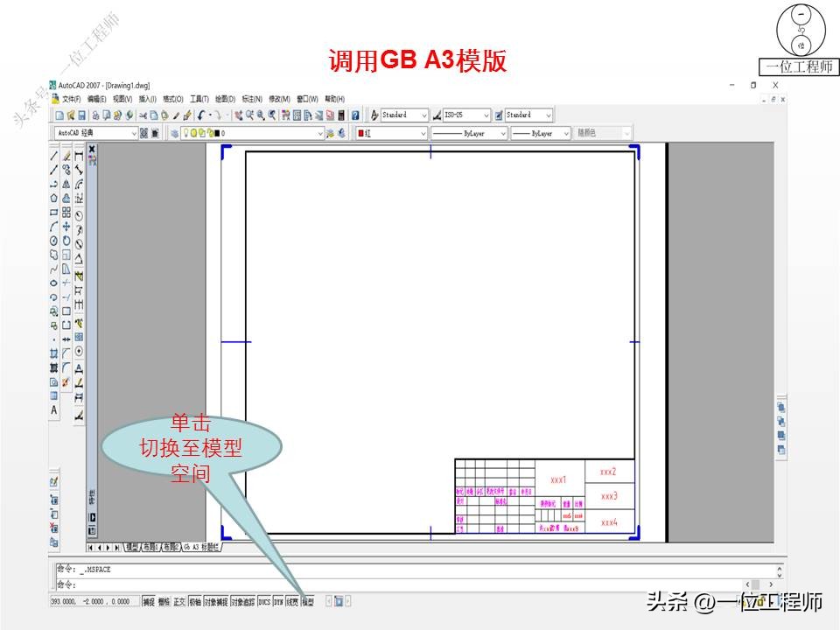Image resolution: width=840 pixels, height=630 pixels.
Task: Select the Circle drawing tool
Action: coord(54,240)
